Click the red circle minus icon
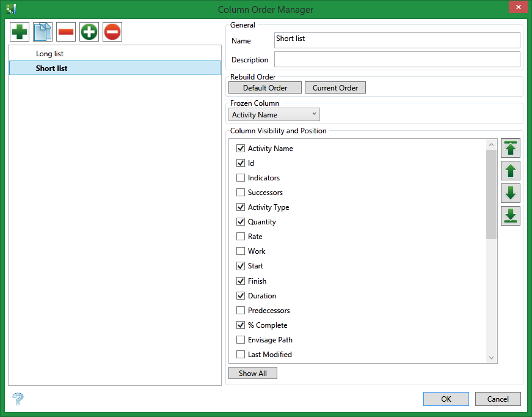532x417 pixels. pyautogui.click(x=112, y=32)
